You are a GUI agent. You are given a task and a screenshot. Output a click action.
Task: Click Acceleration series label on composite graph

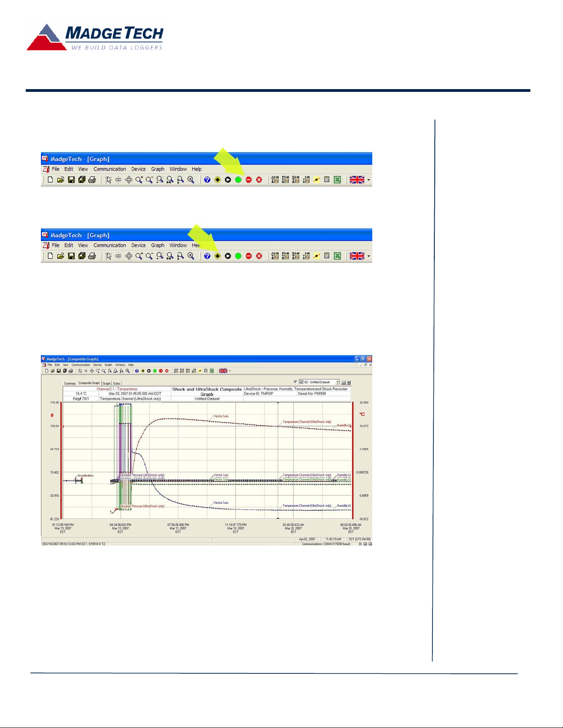click(x=85, y=475)
